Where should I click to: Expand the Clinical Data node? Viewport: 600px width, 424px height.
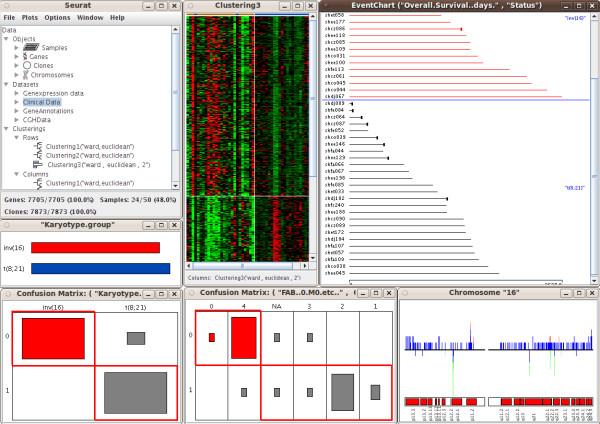point(16,102)
